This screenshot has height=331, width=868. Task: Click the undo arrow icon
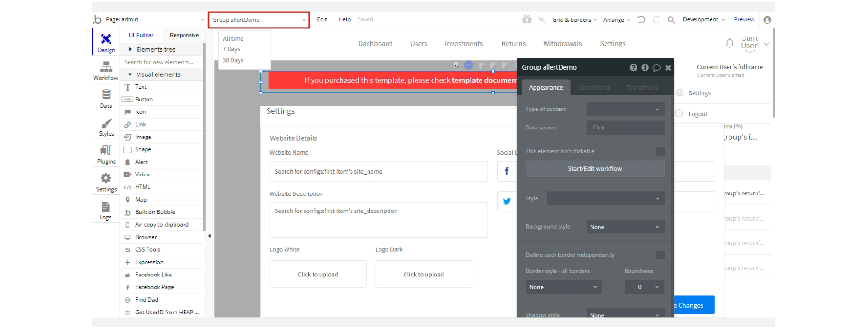point(641,20)
